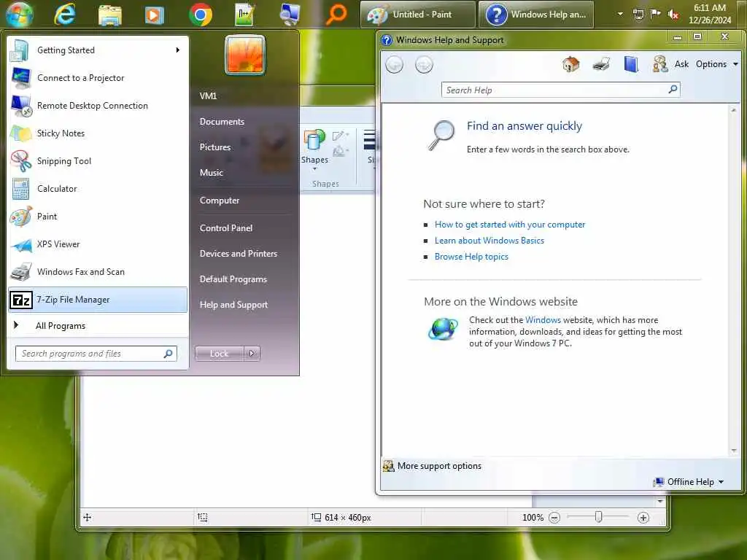Screen dimensions: 747x560
Task: Open Snipping Tool from Start menu
Action: coord(98,161)
